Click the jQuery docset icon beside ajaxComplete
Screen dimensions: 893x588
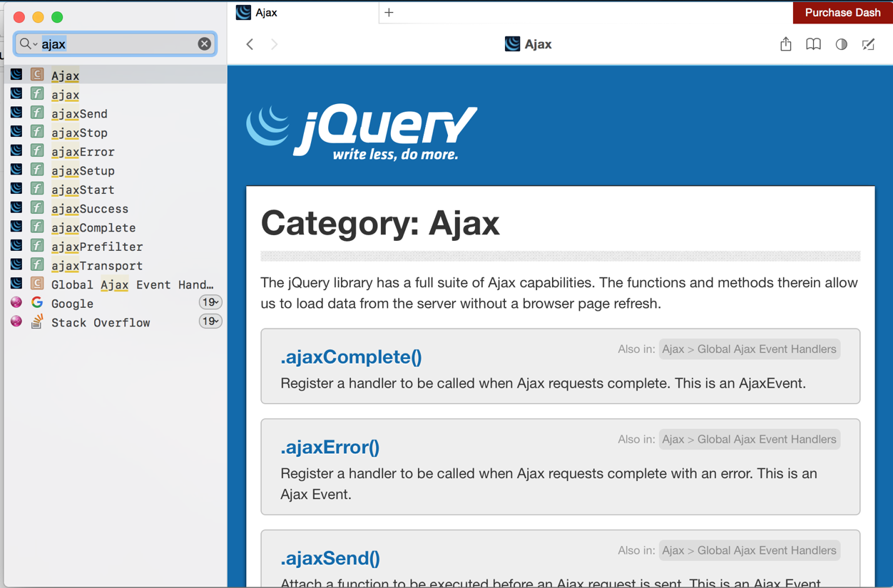[x=16, y=227]
